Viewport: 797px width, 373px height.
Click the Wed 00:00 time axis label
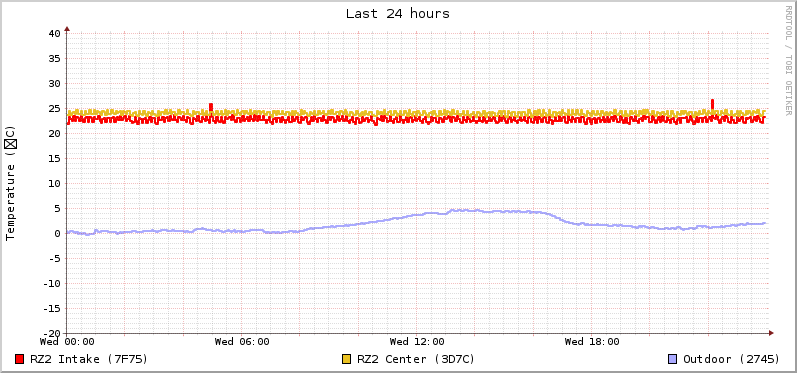pos(67,342)
